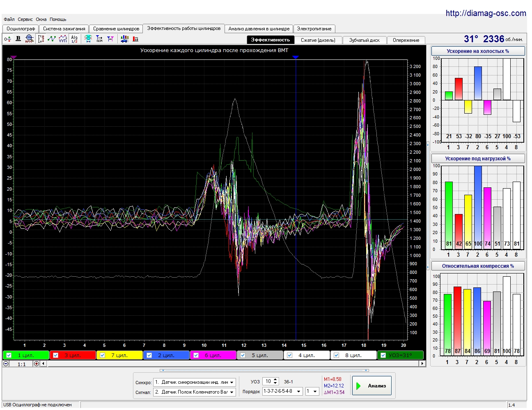Select the Опережение sub-tab
Screen dimensions: 532x410
click(x=406, y=40)
